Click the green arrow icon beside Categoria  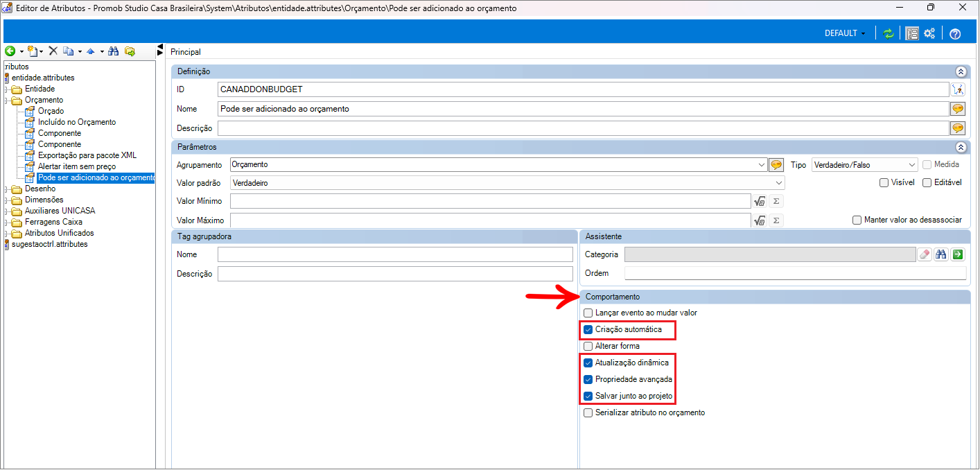[958, 254]
